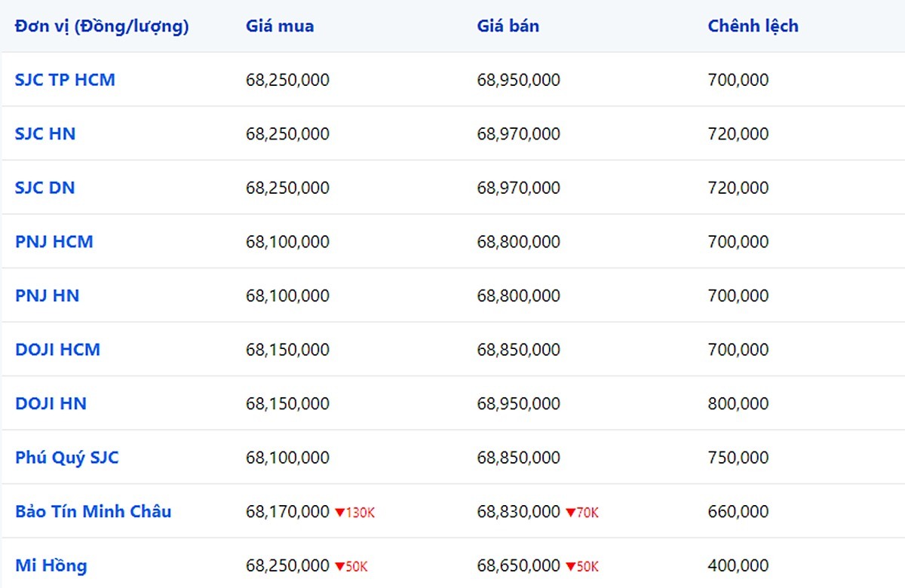The height and width of the screenshot is (588, 905).
Task: Click the Mi Hồng link
Action: pos(51,565)
